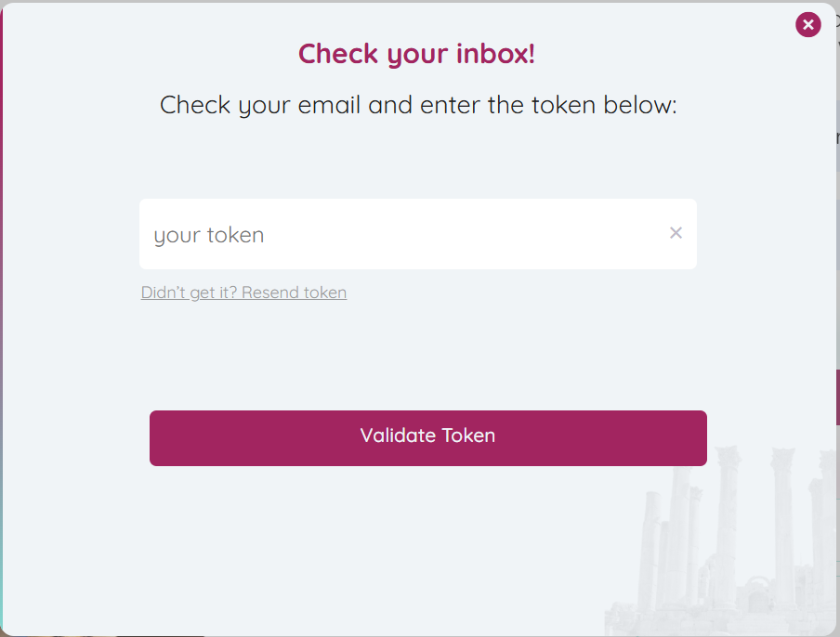
Task: Clear the token field using the x icon
Action: coord(676,233)
